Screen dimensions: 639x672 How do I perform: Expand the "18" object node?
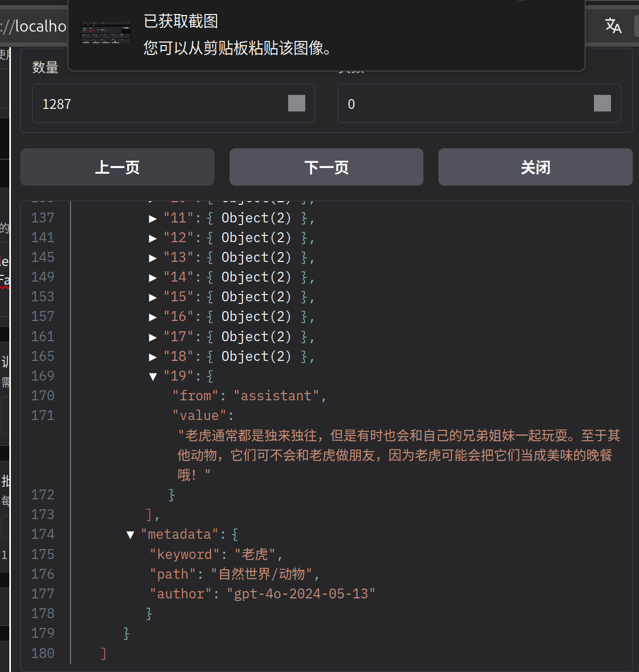click(x=153, y=357)
